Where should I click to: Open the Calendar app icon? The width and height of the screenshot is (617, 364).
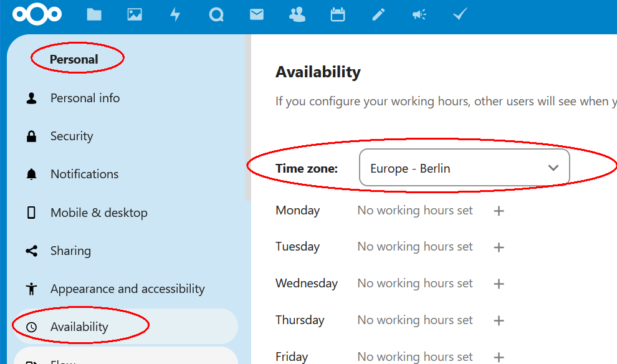[x=338, y=14]
